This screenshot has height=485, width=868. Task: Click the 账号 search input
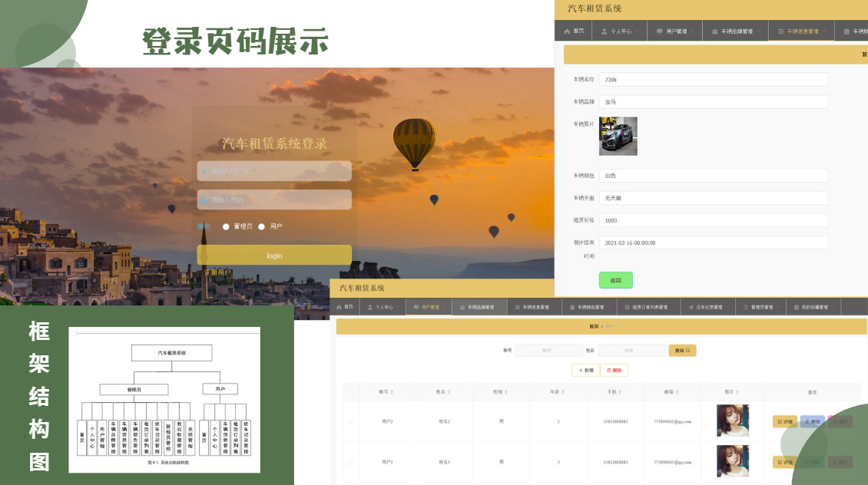click(548, 351)
